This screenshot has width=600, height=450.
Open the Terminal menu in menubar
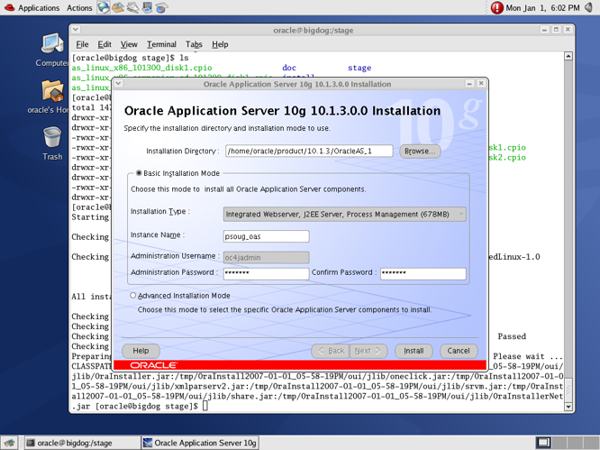(161, 44)
